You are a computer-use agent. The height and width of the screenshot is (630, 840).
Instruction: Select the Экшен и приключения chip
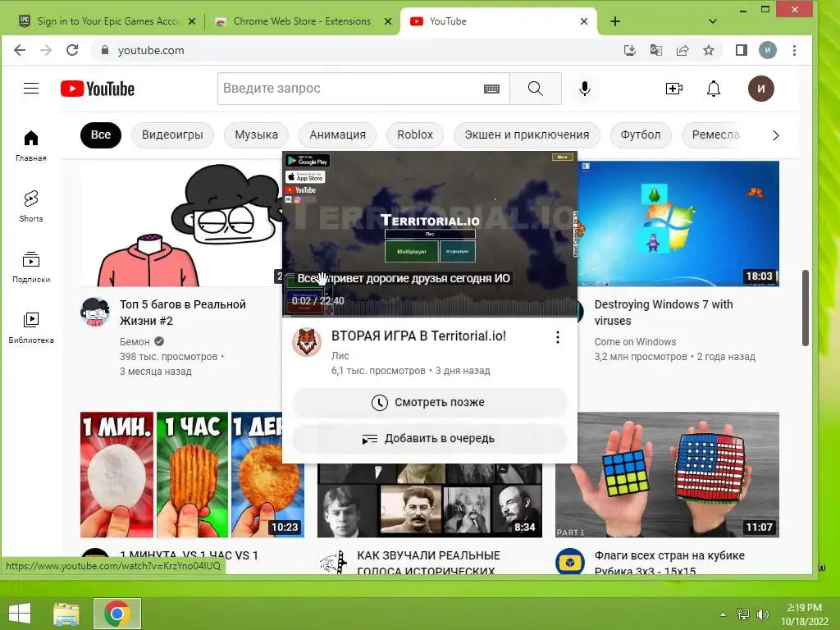pos(527,135)
